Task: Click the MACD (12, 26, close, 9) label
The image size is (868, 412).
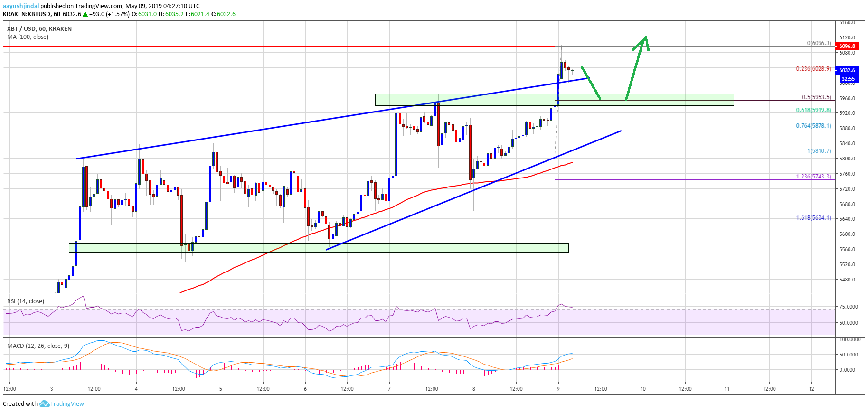Action: [x=38, y=346]
